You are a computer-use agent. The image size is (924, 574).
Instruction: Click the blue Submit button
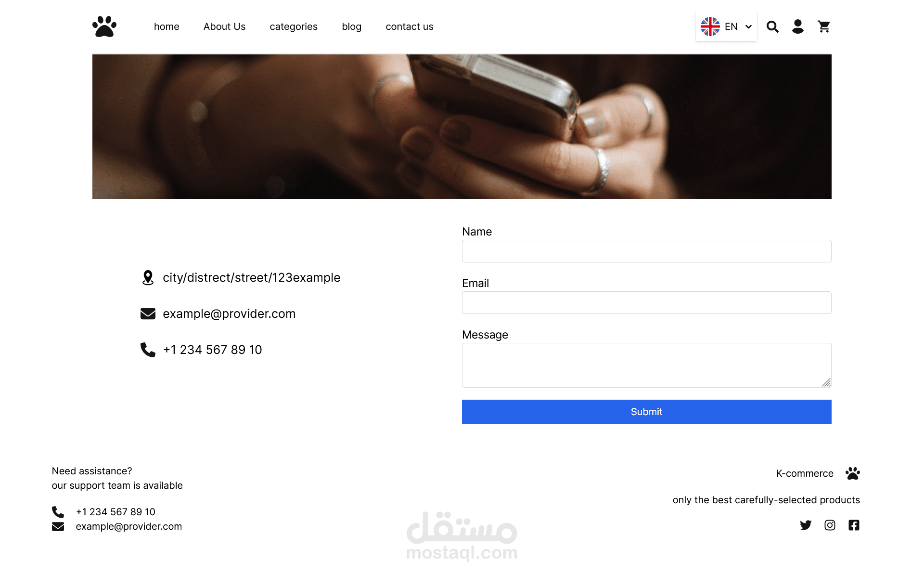[x=647, y=412]
